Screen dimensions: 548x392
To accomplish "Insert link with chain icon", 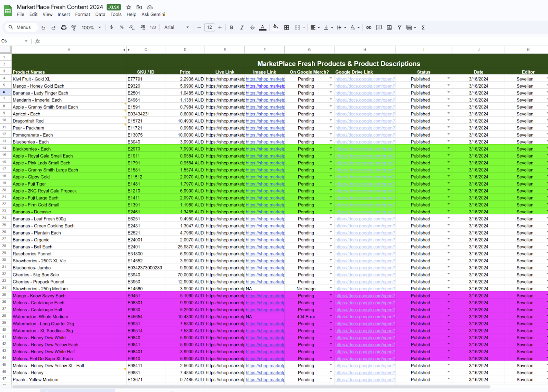I will coord(369,27).
